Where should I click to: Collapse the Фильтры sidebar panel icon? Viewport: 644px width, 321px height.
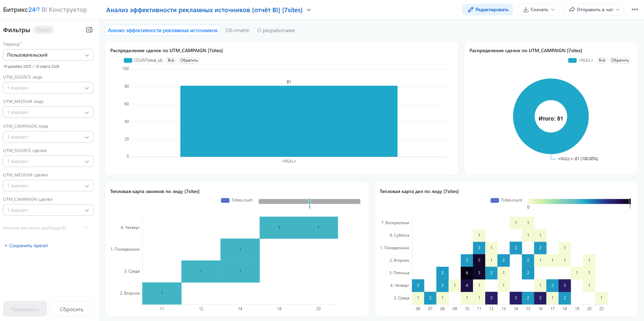[x=89, y=30]
